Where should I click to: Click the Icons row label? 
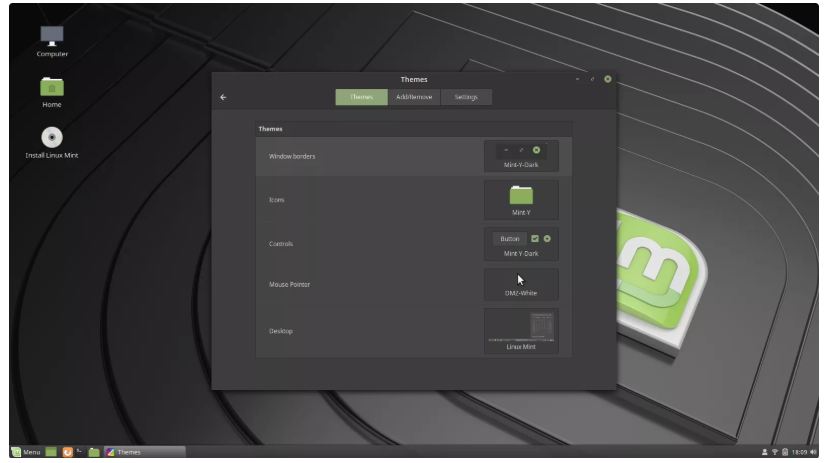[x=276, y=200]
